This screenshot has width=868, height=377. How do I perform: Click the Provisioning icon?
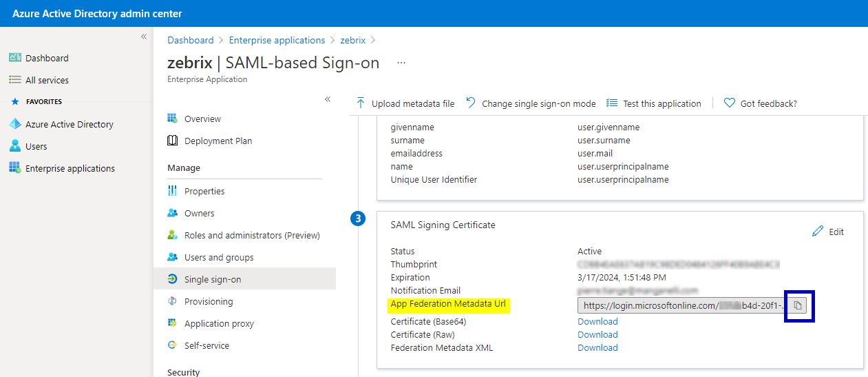pos(172,301)
